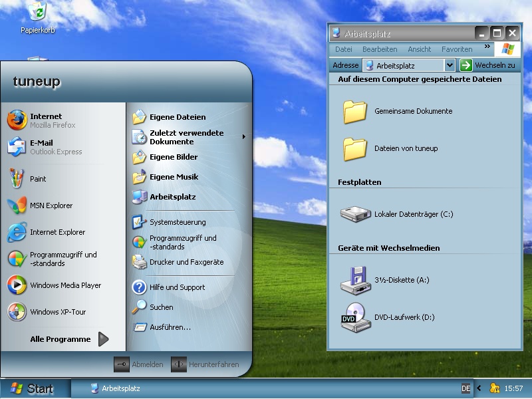The width and height of the screenshot is (532, 399).
Task: Open the Ansicht menu
Action: click(419, 49)
